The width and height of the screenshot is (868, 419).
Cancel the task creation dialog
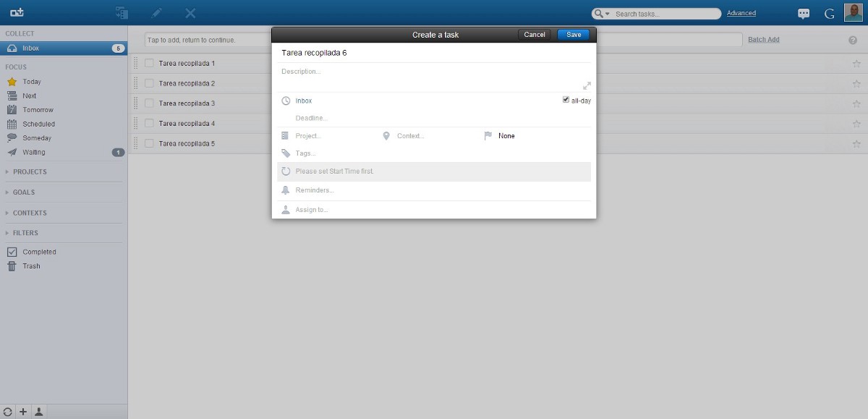point(534,35)
